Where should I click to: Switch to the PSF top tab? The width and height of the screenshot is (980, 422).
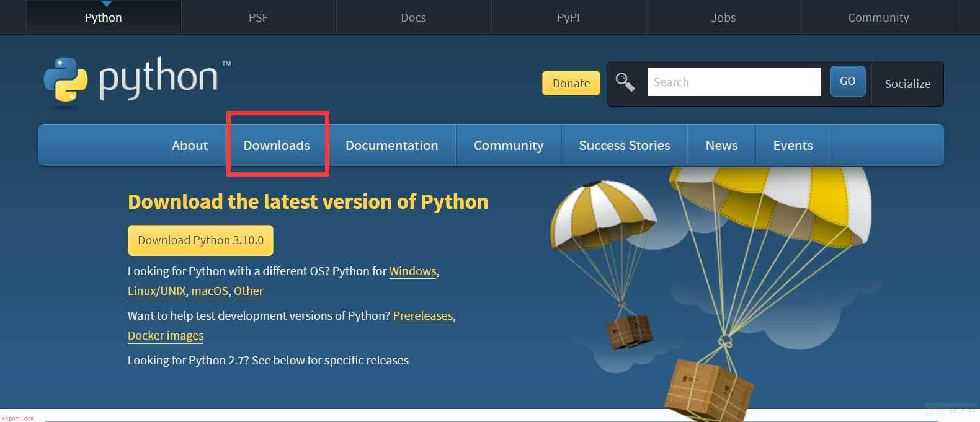pos(258,17)
